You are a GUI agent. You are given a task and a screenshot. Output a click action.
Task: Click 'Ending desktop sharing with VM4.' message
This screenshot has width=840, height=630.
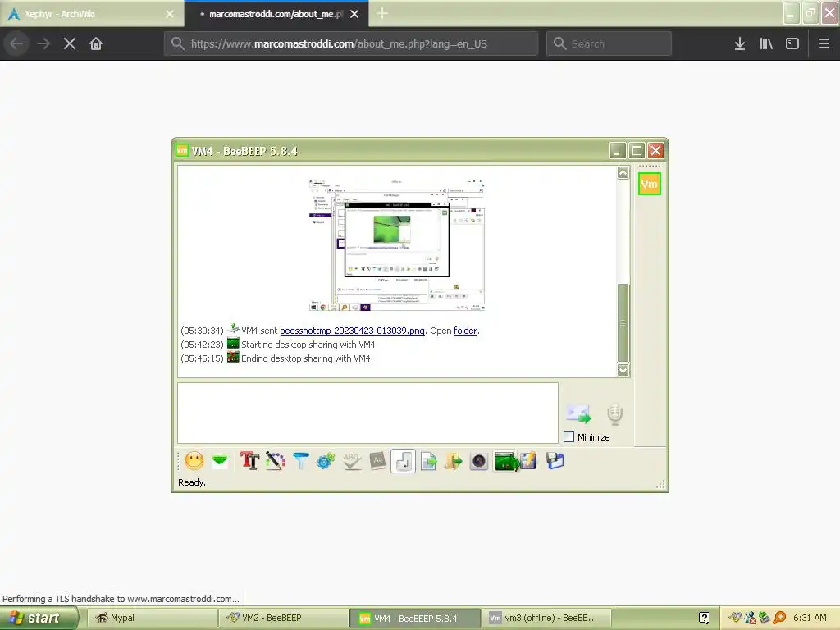(x=307, y=358)
